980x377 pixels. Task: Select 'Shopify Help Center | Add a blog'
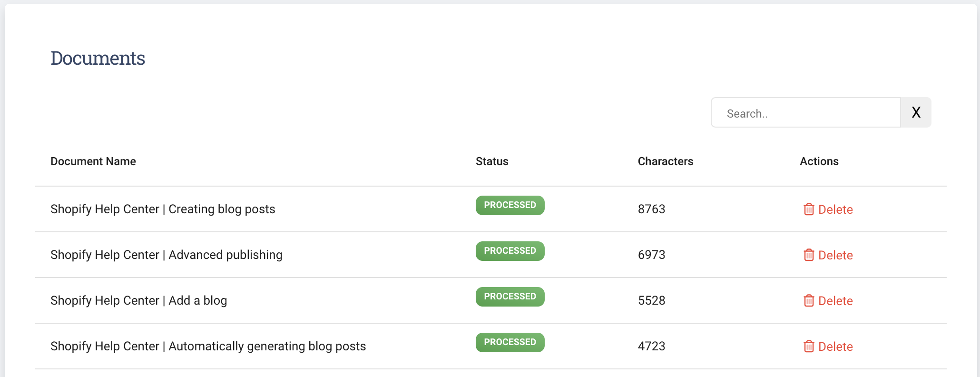[x=139, y=300]
